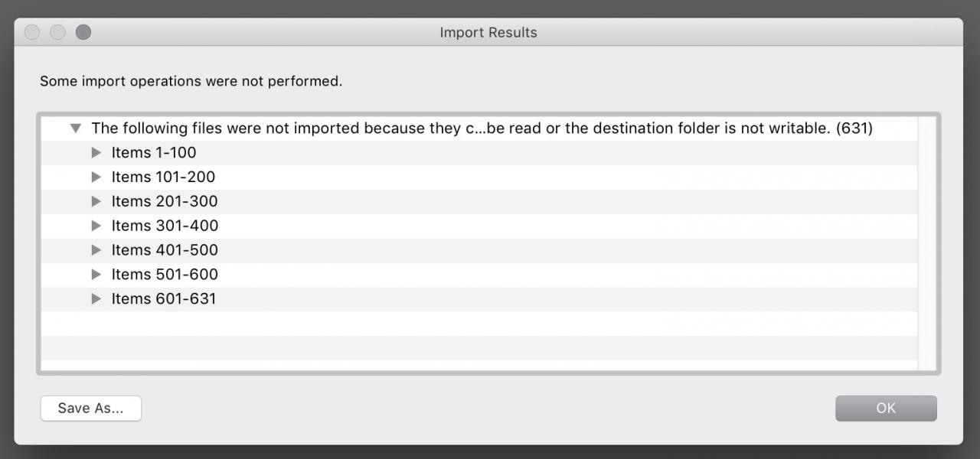
Task: Confirm the dialog with OK
Action: (x=886, y=409)
